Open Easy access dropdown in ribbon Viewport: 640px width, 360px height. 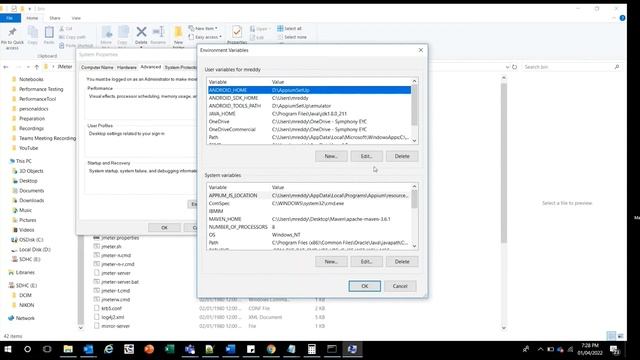(205, 37)
